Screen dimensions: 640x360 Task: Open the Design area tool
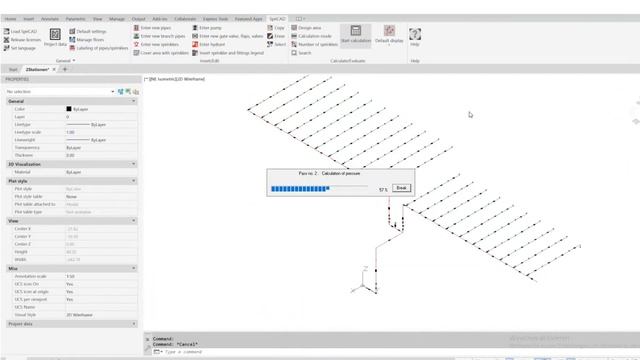(x=306, y=28)
